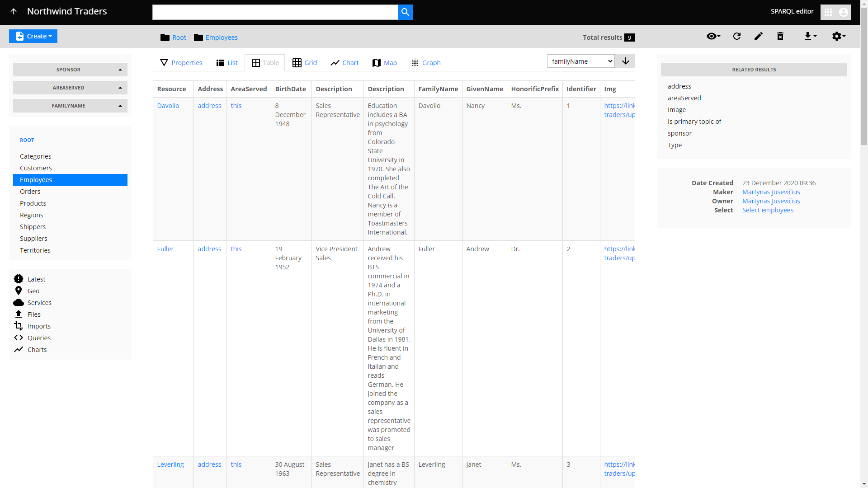This screenshot has width=868, height=488.
Task: Switch to the Graph view tab
Action: point(425,63)
